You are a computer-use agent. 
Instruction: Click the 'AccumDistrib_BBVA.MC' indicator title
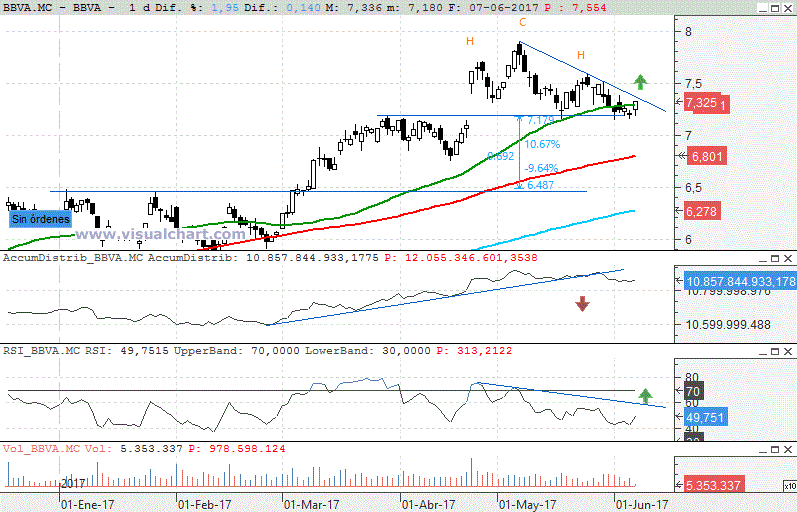[73, 258]
